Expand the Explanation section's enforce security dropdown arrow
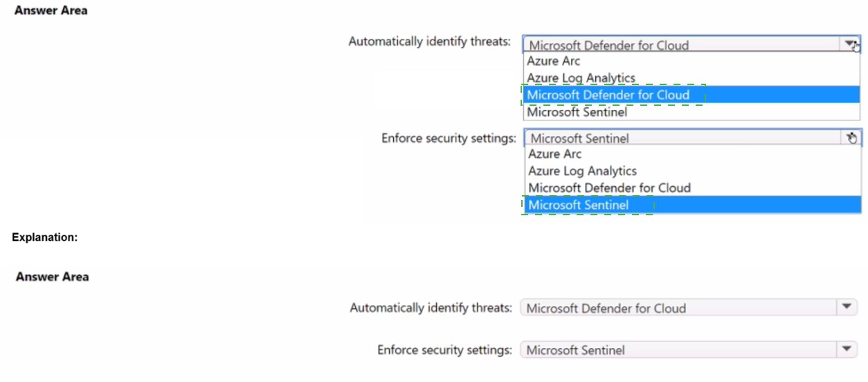The height and width of the screenshot is (382, 868). [x=846, y=349]
